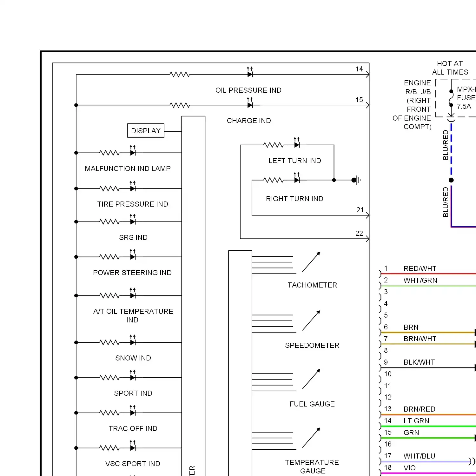The image size is (476, 476).
Task: Select the SRS IND label
Action: click(x=133, y=237)
